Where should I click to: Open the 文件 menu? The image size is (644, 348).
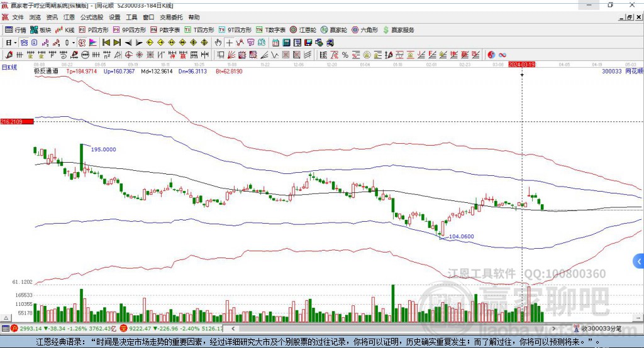(x=18, y=17)
